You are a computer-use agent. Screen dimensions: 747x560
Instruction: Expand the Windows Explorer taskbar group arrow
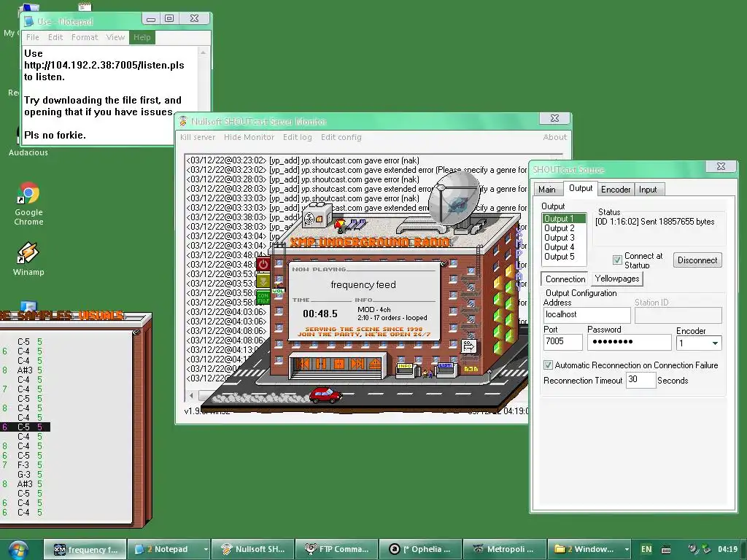click(627, 550)
